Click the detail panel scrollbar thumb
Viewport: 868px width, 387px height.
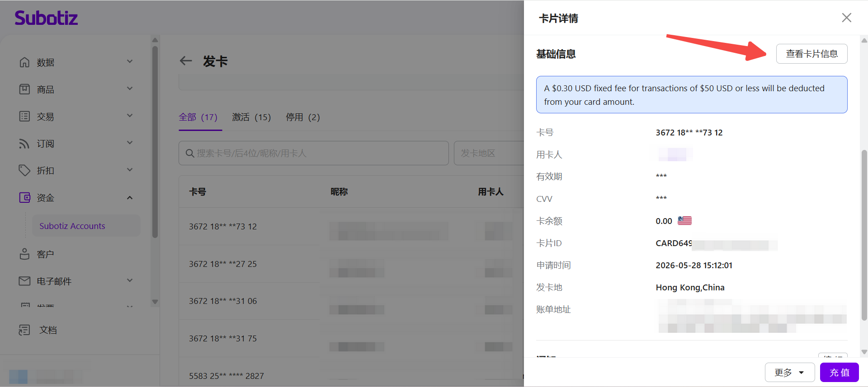tap(864, 235)
